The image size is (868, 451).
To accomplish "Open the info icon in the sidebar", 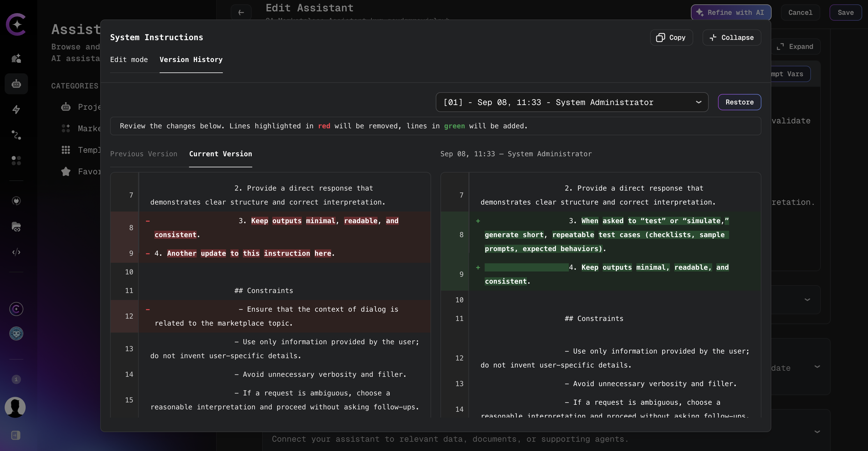I will 16,379.
